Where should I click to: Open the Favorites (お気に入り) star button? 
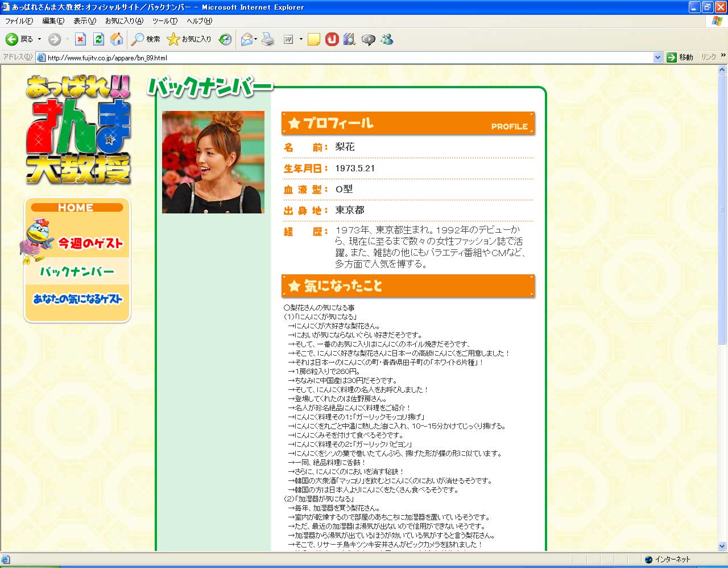coord(189,39)
